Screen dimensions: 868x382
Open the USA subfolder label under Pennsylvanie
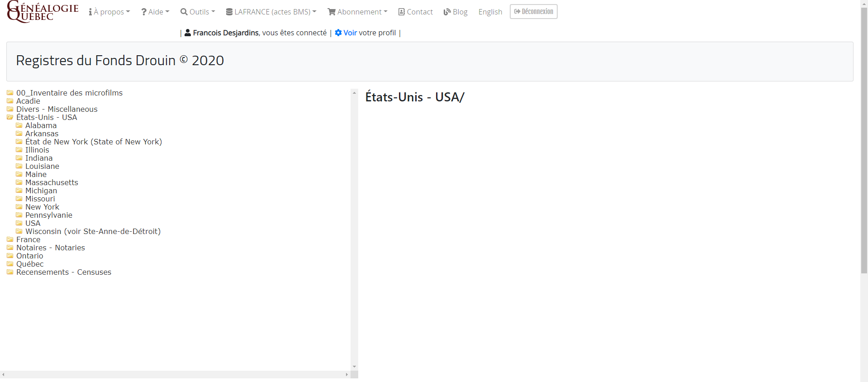click(33, 223)
